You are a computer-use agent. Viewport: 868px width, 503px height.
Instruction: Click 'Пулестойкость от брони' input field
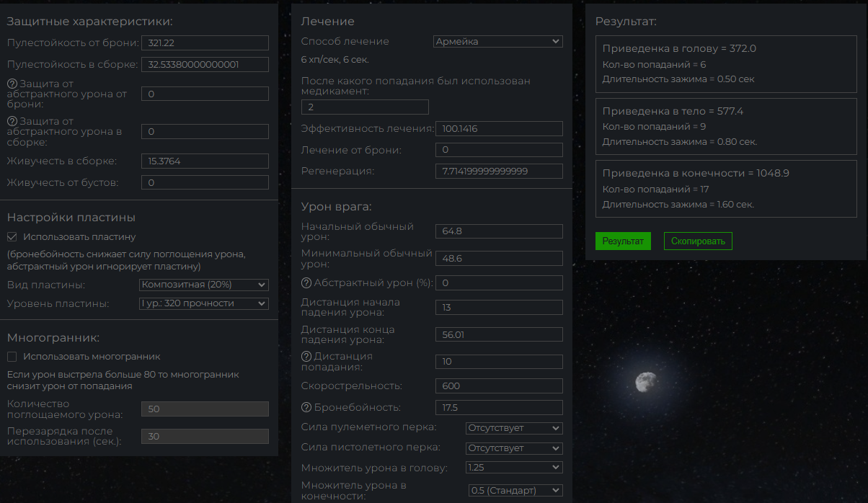205,43
